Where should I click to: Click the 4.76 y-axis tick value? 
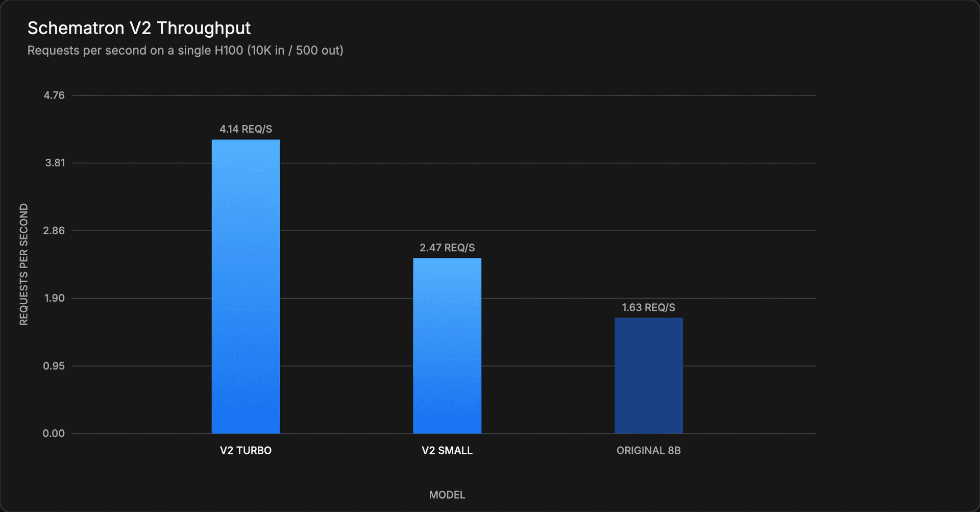coord(54,95)
